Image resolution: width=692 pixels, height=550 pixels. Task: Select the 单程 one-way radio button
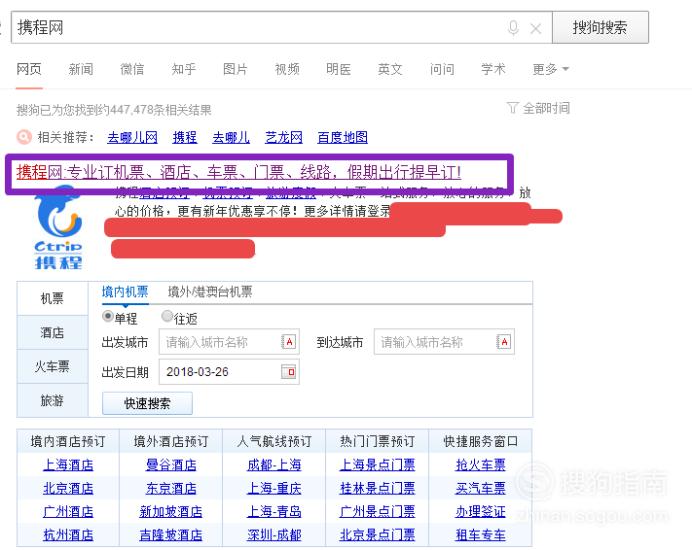pyautogui.click(x=108, y=316)
